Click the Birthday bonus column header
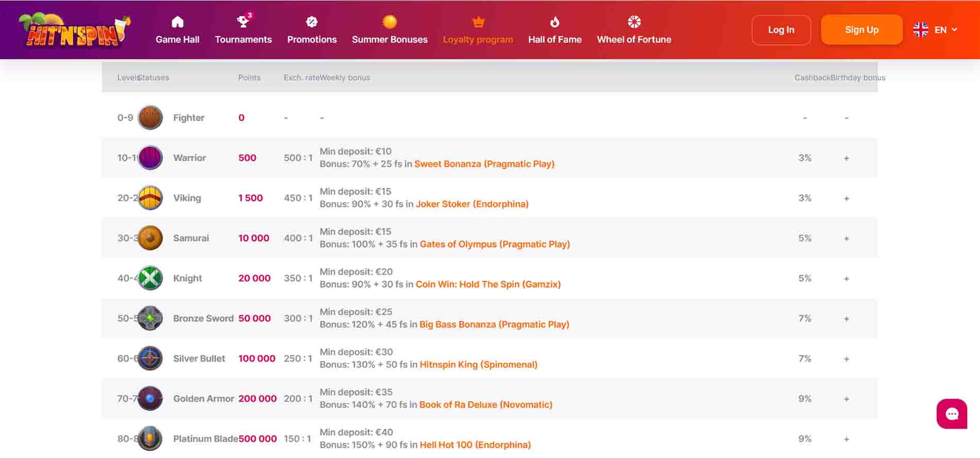The image size is (980, 458). coord(858,77)
